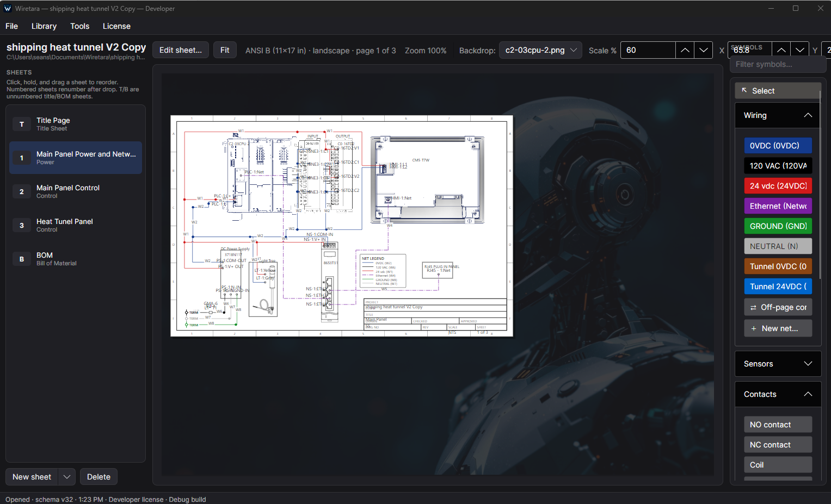Open the Title Page sheet
The image size is (831, 504).
coord(76,124)
